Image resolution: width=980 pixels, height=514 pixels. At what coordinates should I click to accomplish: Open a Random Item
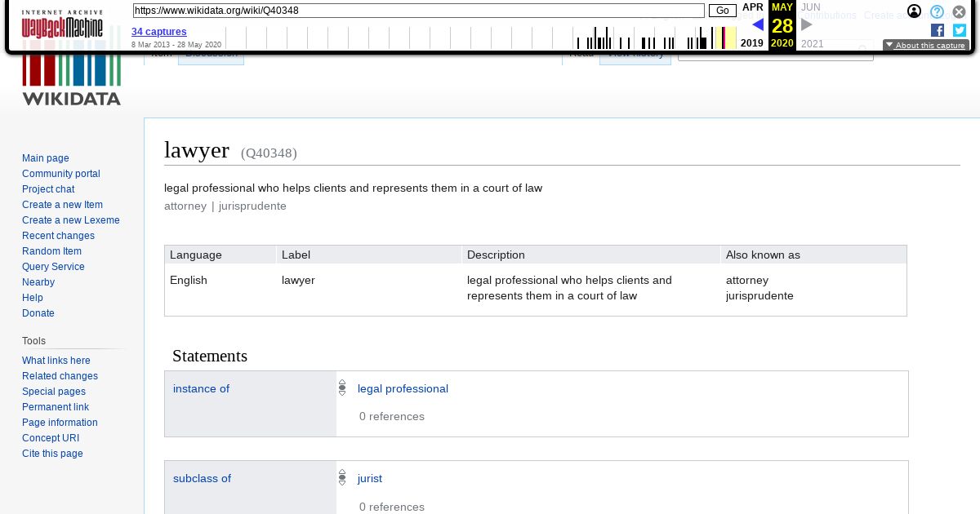pos(51,251)
